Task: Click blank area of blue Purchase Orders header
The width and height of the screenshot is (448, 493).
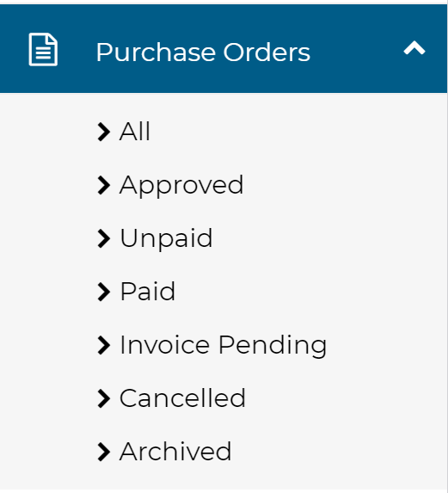Action: coord(355,49)
